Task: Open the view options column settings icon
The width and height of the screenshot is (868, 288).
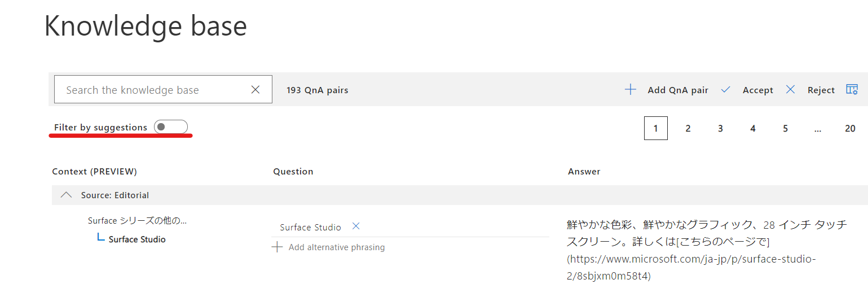Action: 852,89
